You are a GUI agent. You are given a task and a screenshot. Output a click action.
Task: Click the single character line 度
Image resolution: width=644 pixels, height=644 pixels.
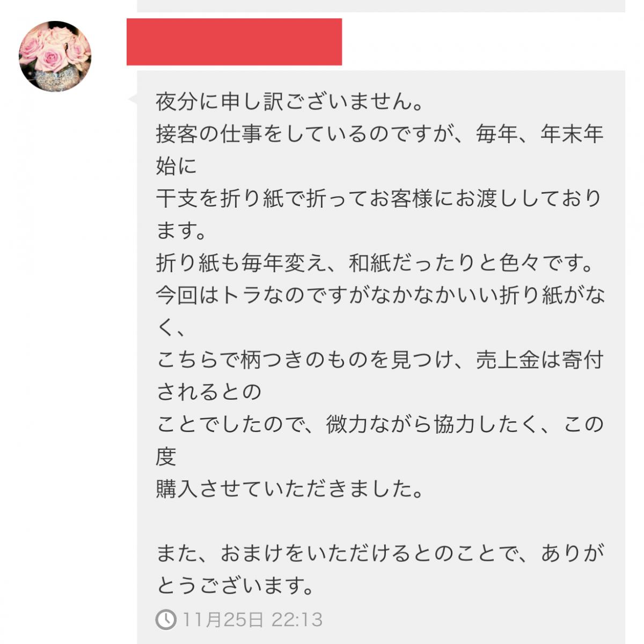pos(166,457)
